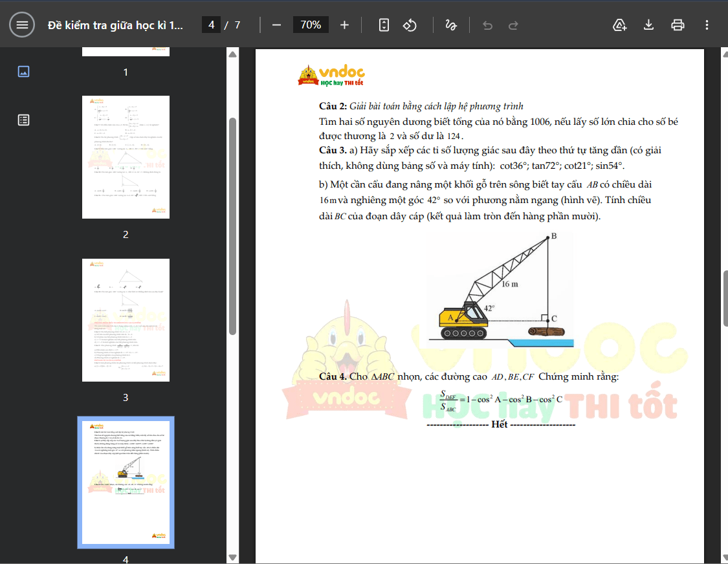
Task: Click point C label on crane figure
Action: tap(554, 318)
